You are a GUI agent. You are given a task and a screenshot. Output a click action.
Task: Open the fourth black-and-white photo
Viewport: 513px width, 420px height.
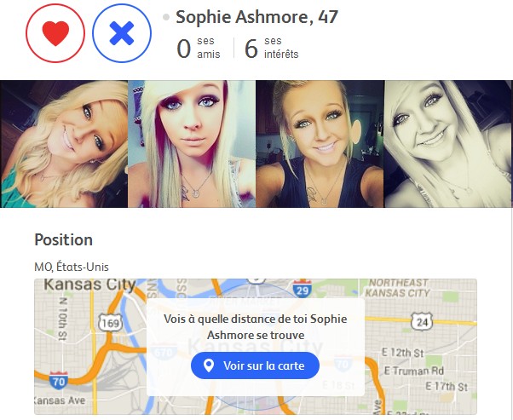tap(448, 144)
